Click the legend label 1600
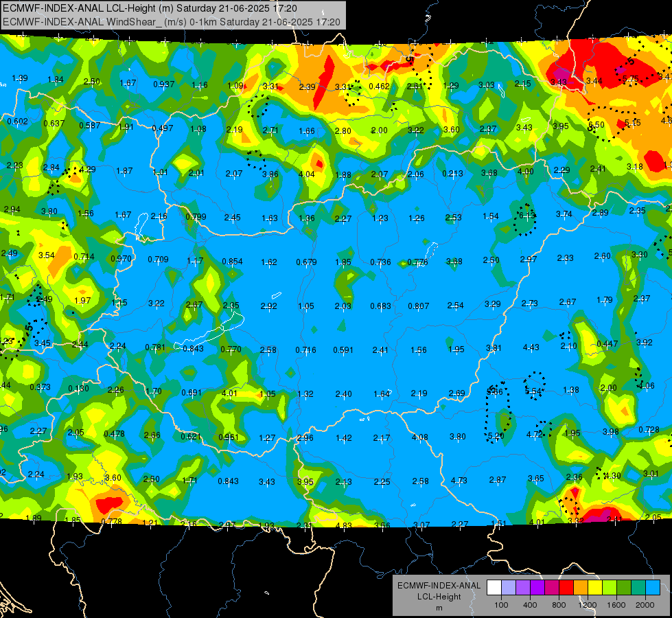This screenshot has width=672, height=618. pos(616,605)
